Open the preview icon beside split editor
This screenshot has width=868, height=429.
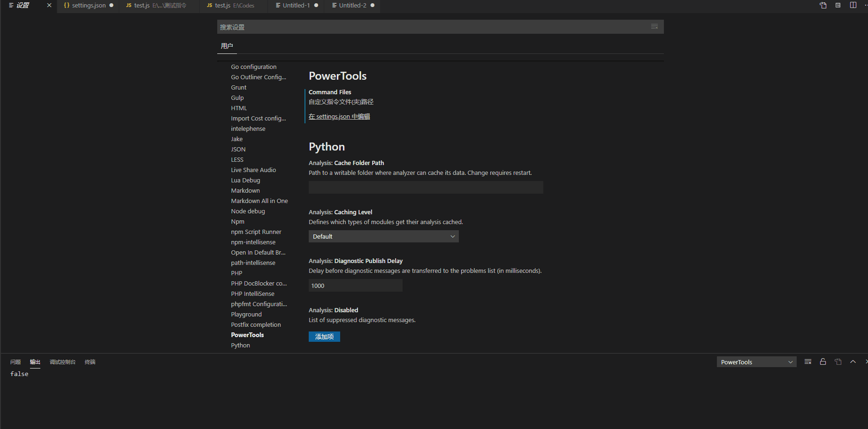point(838,6)
